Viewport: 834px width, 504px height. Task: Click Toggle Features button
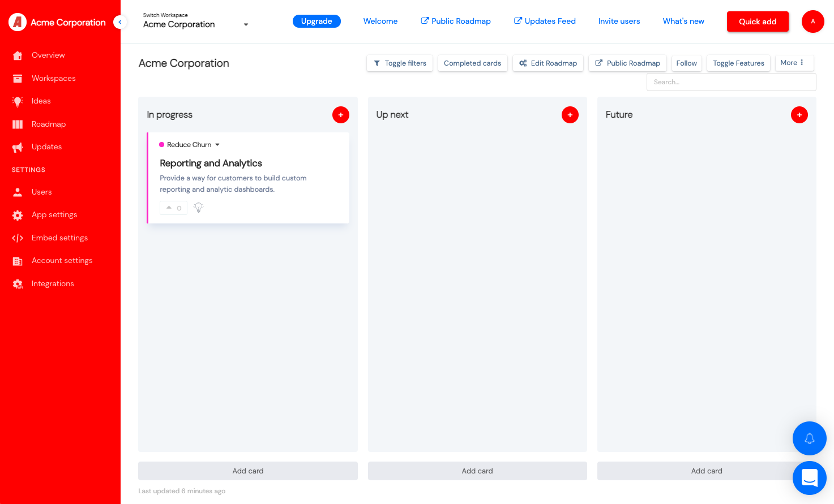[x=739, y=63]
